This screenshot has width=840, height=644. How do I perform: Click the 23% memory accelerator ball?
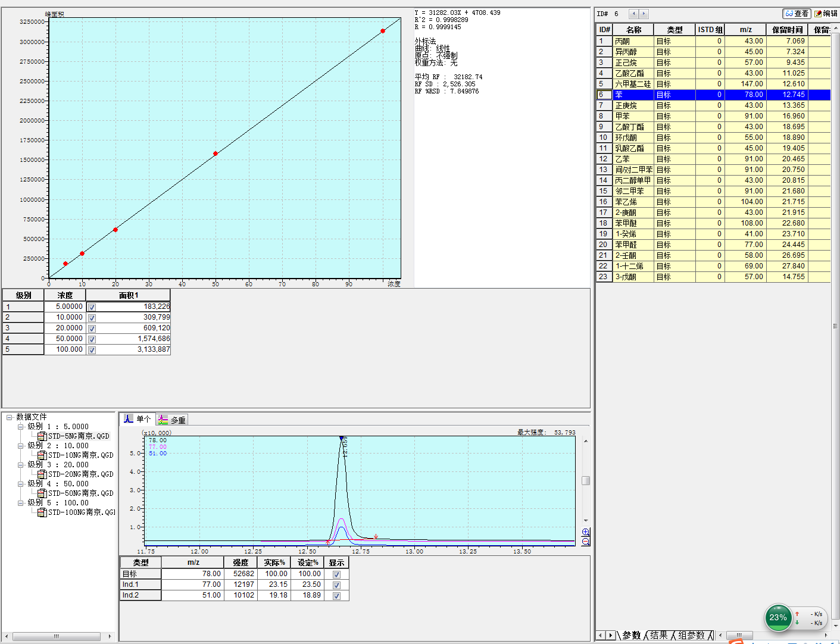778,617
